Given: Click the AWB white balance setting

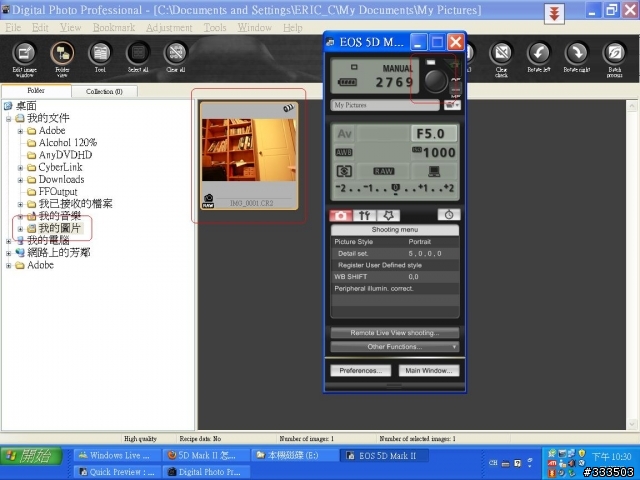Looking at the screenshot, I should click(344, 152).
